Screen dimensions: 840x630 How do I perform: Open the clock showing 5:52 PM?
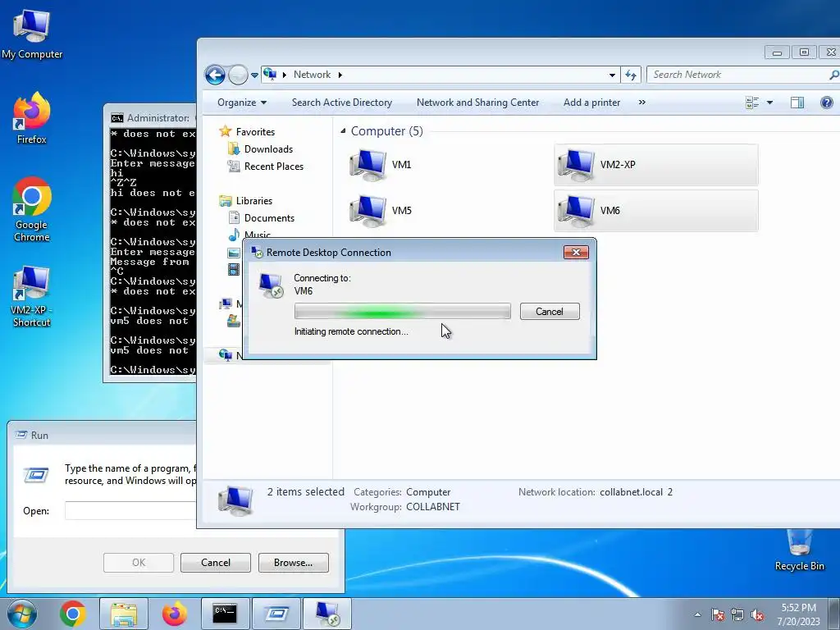pyautogui.click(x=799, y=614)
